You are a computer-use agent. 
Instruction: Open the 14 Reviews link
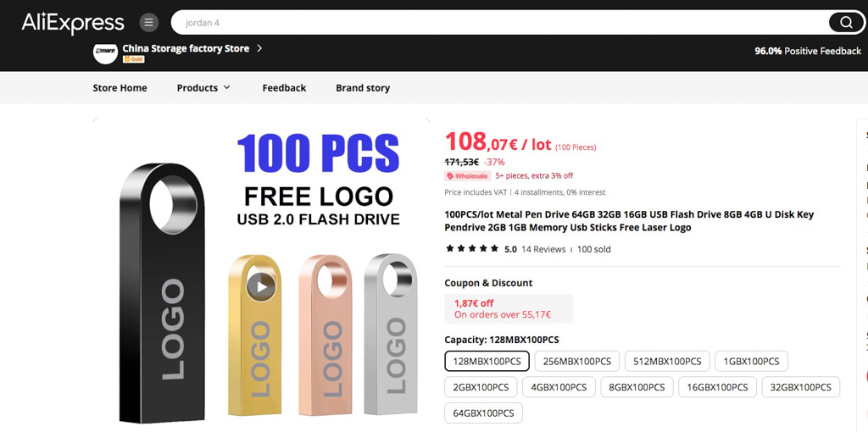tap(543, 250)
